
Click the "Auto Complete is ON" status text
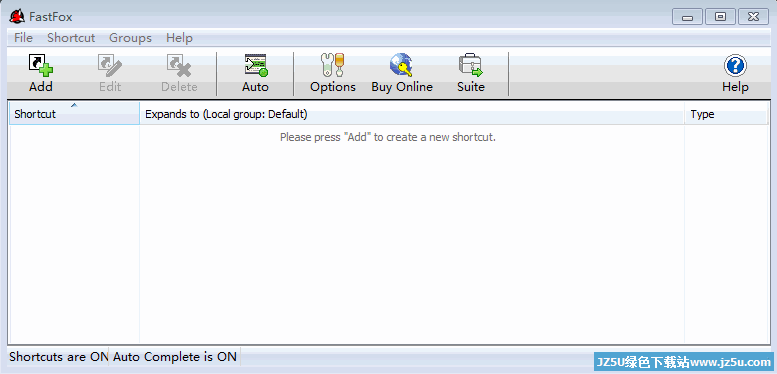click(x=175, y=356)
